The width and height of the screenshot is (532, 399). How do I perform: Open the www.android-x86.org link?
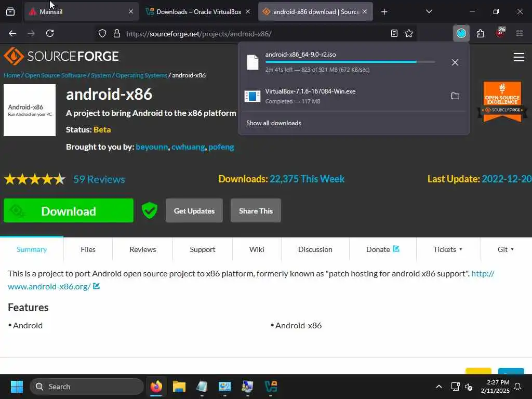coord(49,286)
